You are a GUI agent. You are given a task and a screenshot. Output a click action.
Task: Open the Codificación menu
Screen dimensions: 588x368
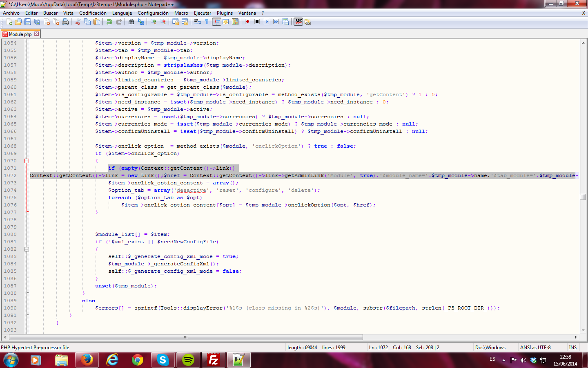93,13
